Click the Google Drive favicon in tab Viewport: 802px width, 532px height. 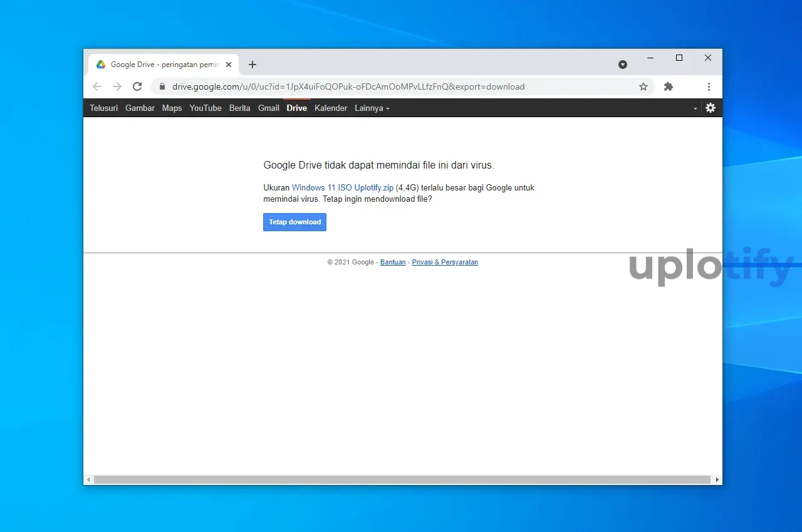coord(101,65)
